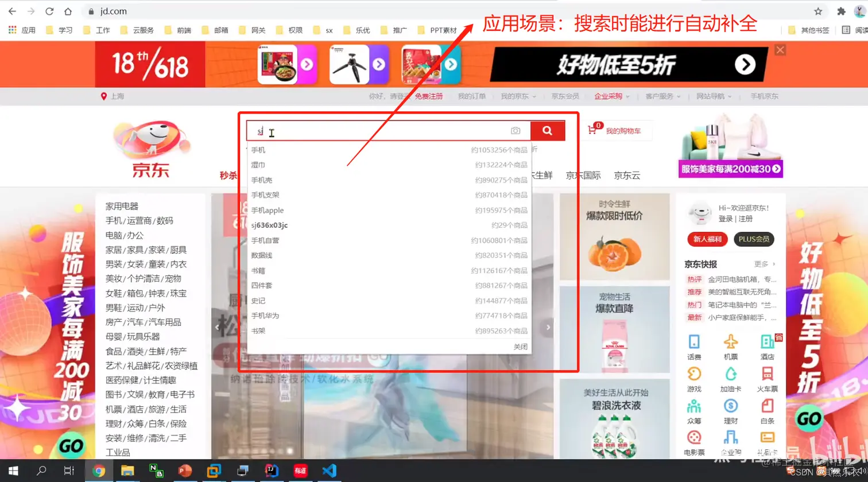Click the red search magnifier button

[547, 131]
